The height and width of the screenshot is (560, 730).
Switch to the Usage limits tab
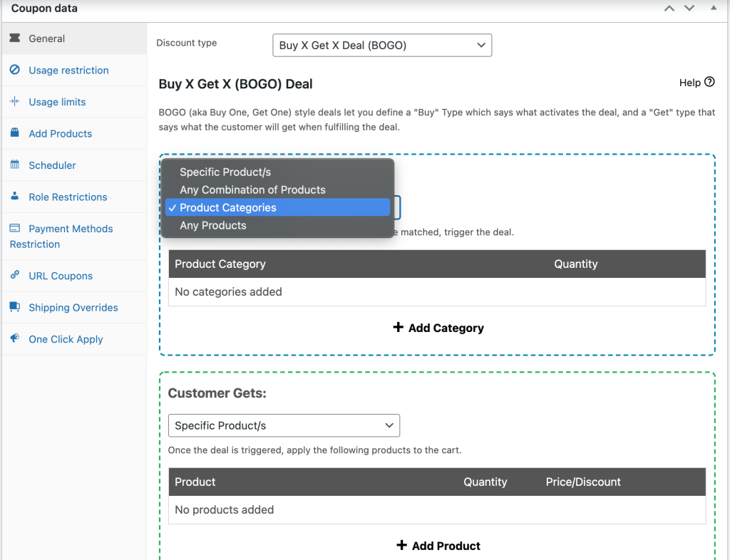[x=74, y=102]
